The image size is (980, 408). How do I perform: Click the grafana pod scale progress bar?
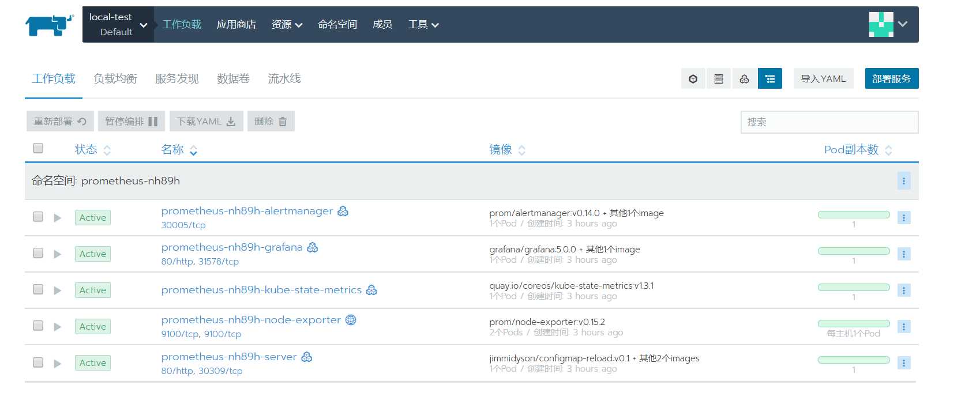coord(854,251)
